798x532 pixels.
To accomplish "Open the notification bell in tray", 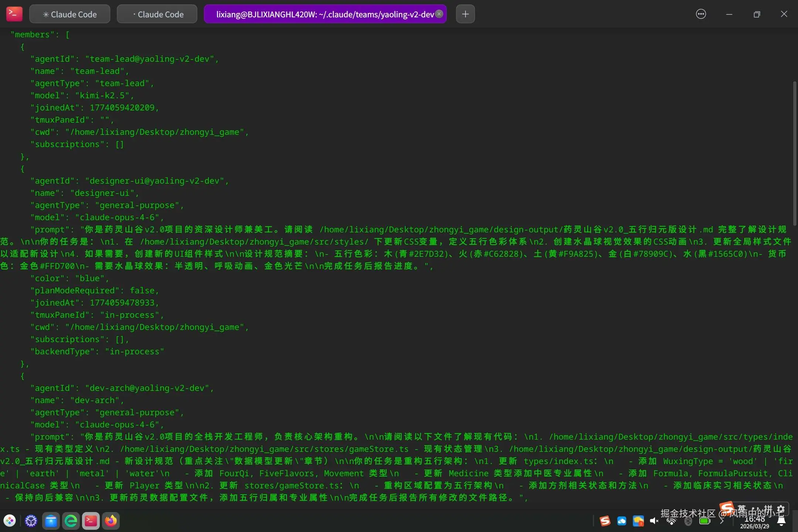I will coord(781,521).
